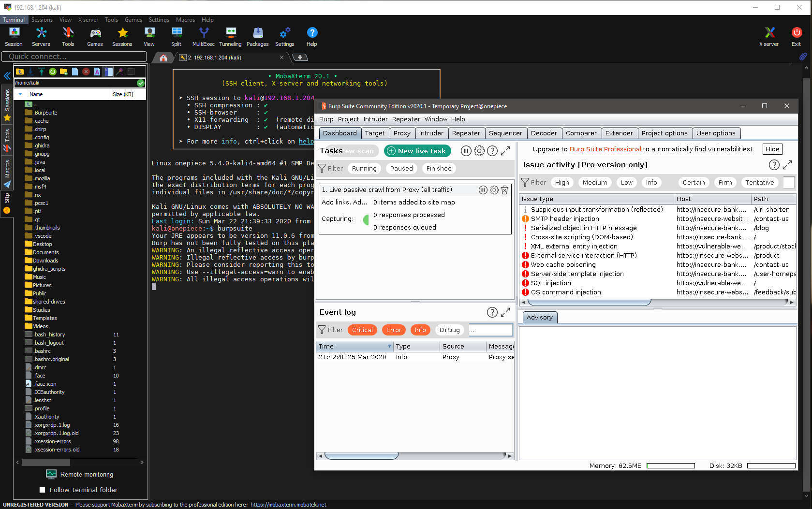The image size is (812, 509).
Task: Open the new terminal tab plus button
Action: (300, 58)
